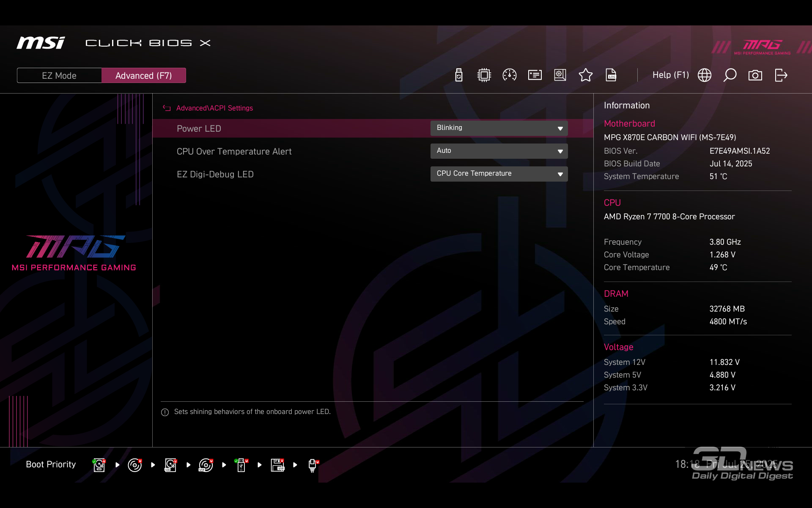The width and height of the screenshot is (812, 508).
Task: Take a screenshot with camera icon
Action: click(755, 75)
